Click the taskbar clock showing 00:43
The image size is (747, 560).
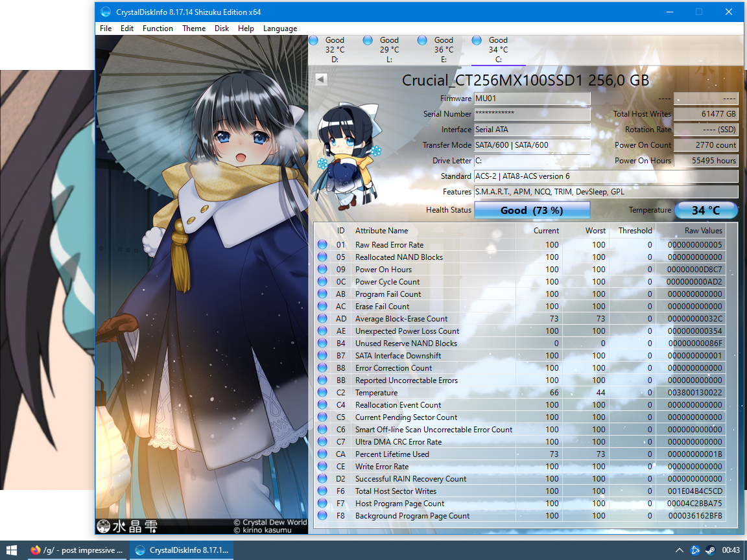click(731, 550)
